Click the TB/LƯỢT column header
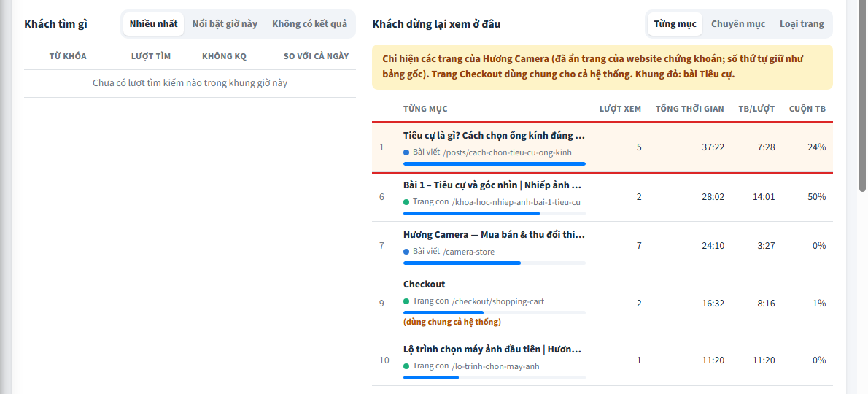The width and height of the screenshot is (868, 394). pos(756,109)
